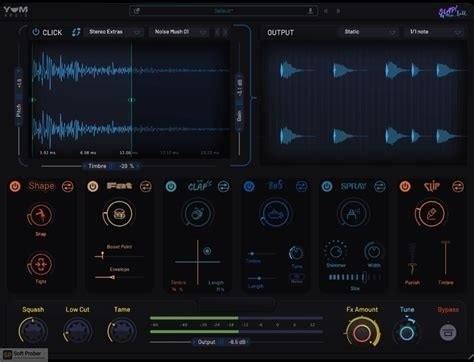Click the green start marker at waveform left edge

(33, 100)
